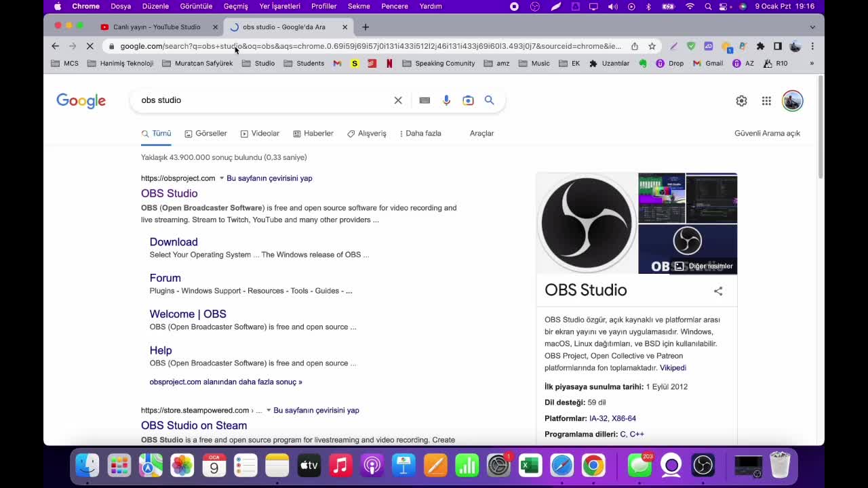
Task: Open the Yer İşaretleri menu
Action: point(279,6)
